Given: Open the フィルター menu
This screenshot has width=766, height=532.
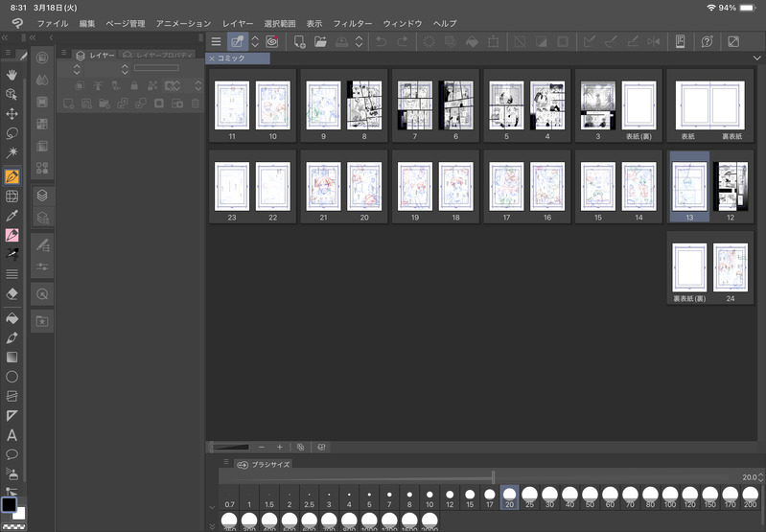Looking at the screenshot, I should tap(353, 23).
